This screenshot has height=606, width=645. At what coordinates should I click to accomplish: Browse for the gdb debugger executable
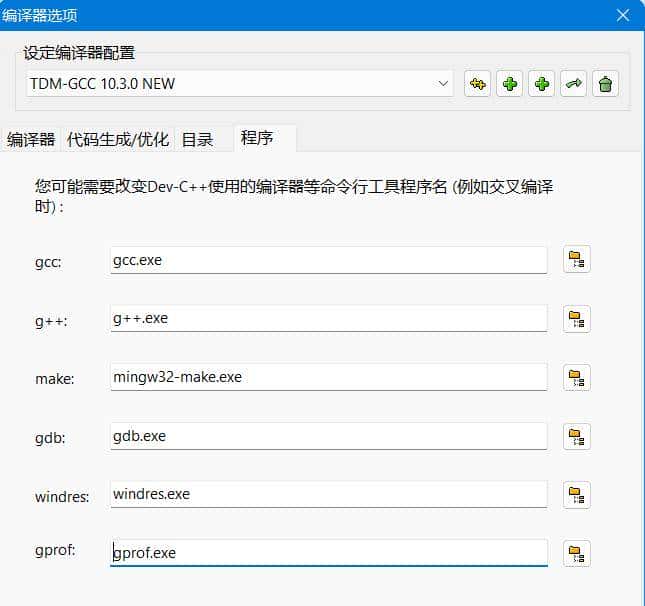pyautogui.click(x=577, y=437)
